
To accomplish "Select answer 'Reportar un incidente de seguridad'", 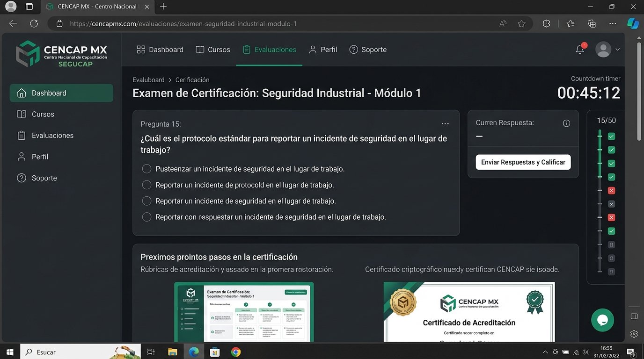I will (146, 201).
